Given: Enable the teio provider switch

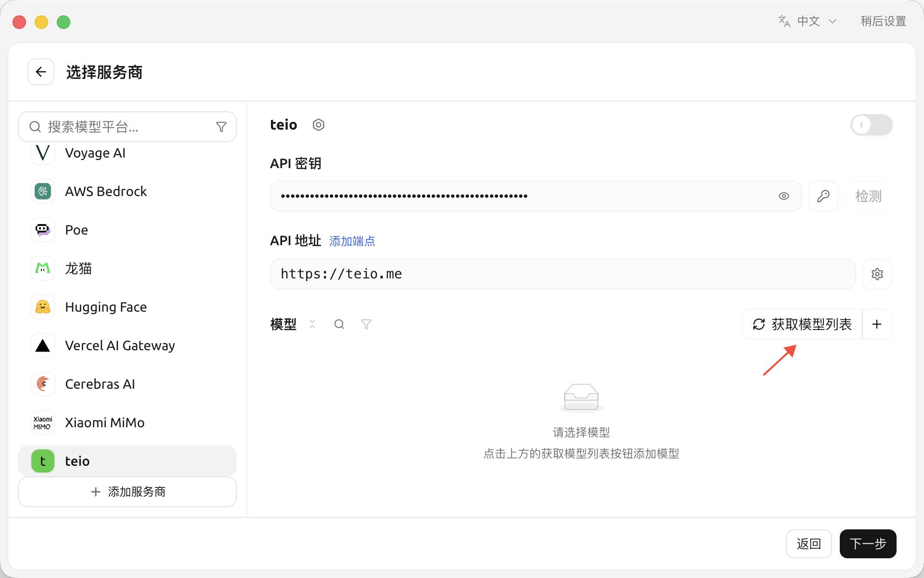Looking at the screenshot, I should (872, 125).
